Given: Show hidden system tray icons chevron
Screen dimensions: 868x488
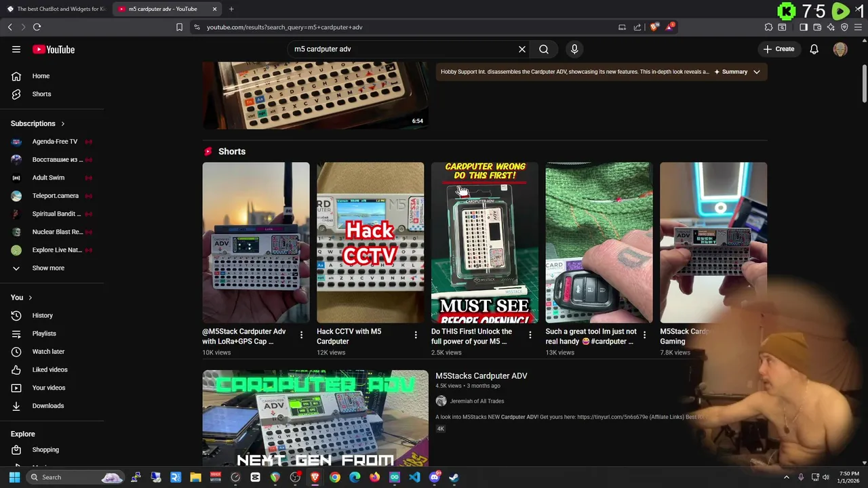Looking at the screenshot, I should [787, 477].
